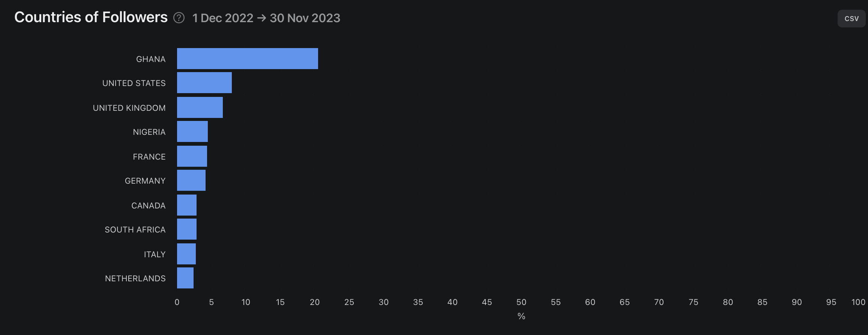Click the France bar
Image resolution: width=868 pixels, height=335 pixels.
(192, 156)
